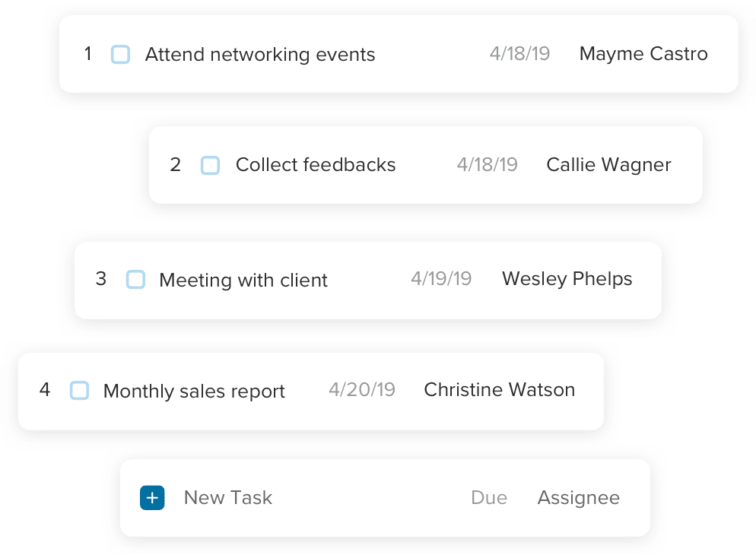Screen dimensions: 756x558
Task: Set the Due field for new task
Action: [x=489, y=498]
